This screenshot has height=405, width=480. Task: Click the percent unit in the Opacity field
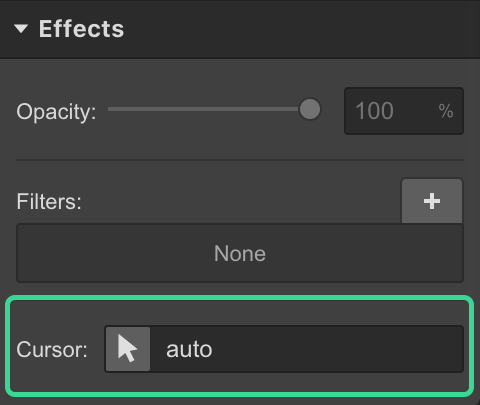(446, 111)
